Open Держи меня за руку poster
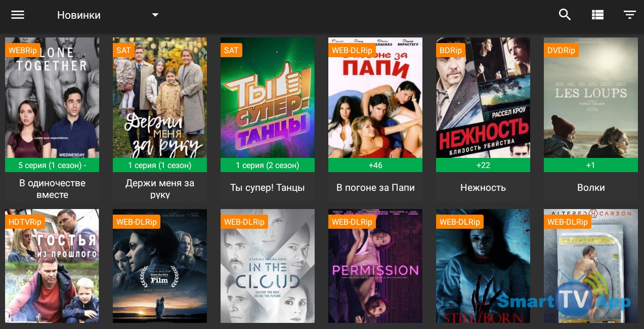The image size is (644, 329). (160, 98)
